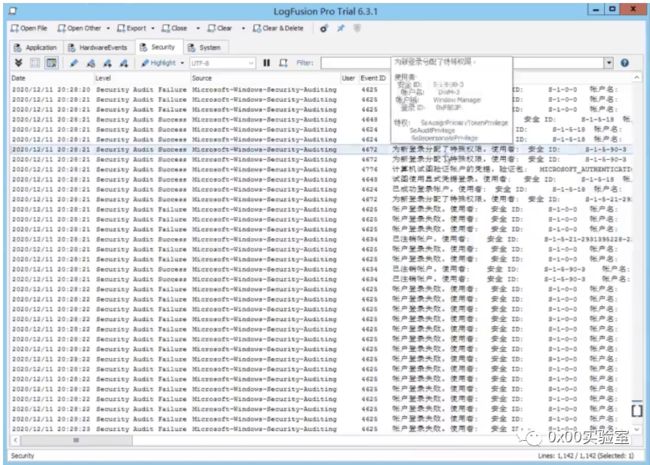Expand the Clear dropdown arrow
This screenshot has height=465, width=650.
click(243, 28)
